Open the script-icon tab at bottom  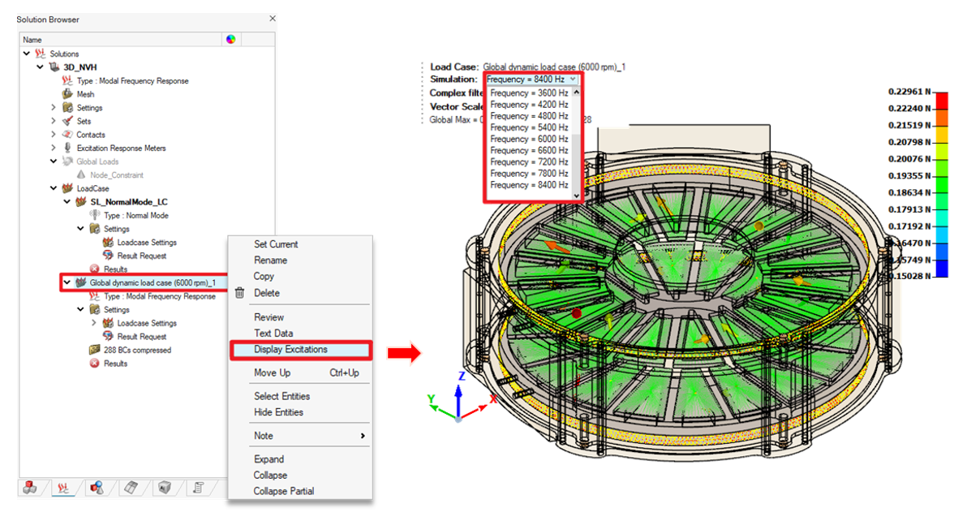pyautogui.click(x=197, y=488)
